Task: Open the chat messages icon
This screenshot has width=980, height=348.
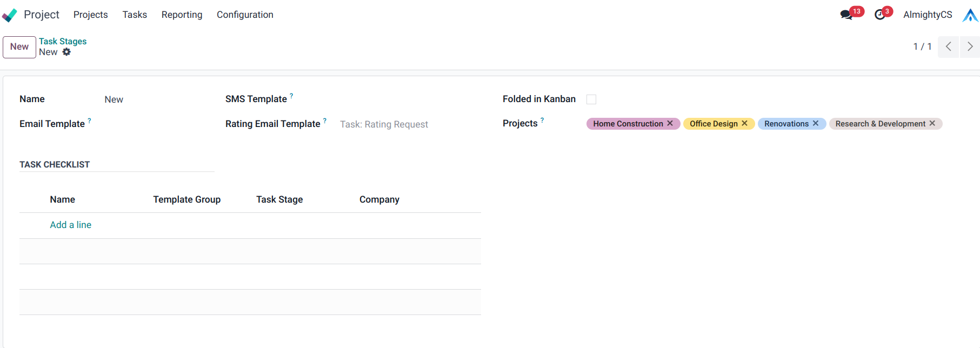Action: coord(846,15)
